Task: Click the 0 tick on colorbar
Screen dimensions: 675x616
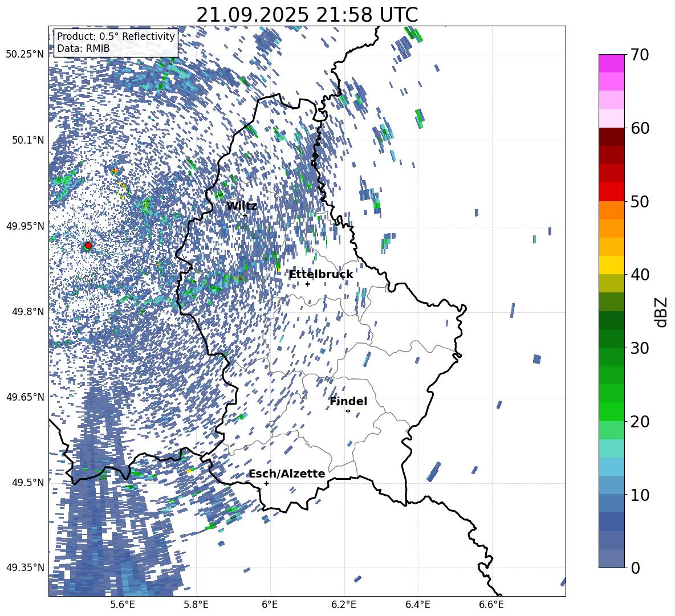Action: coord(636,568)
